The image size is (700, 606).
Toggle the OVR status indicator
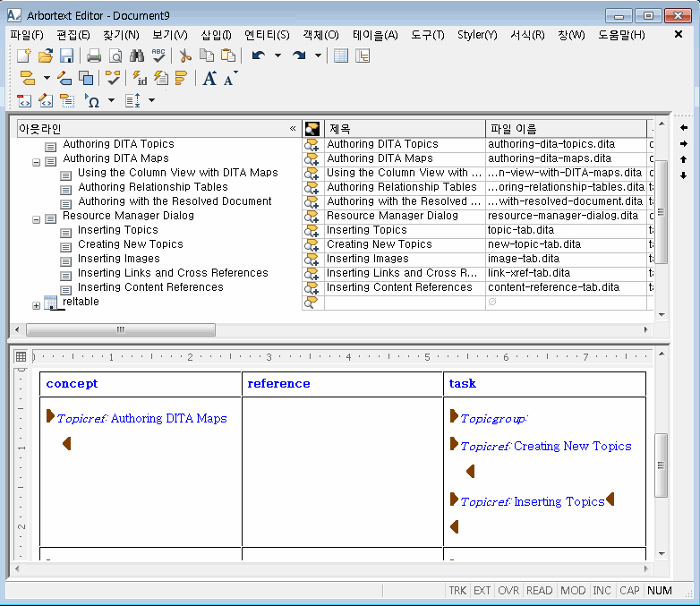[508, 591]
